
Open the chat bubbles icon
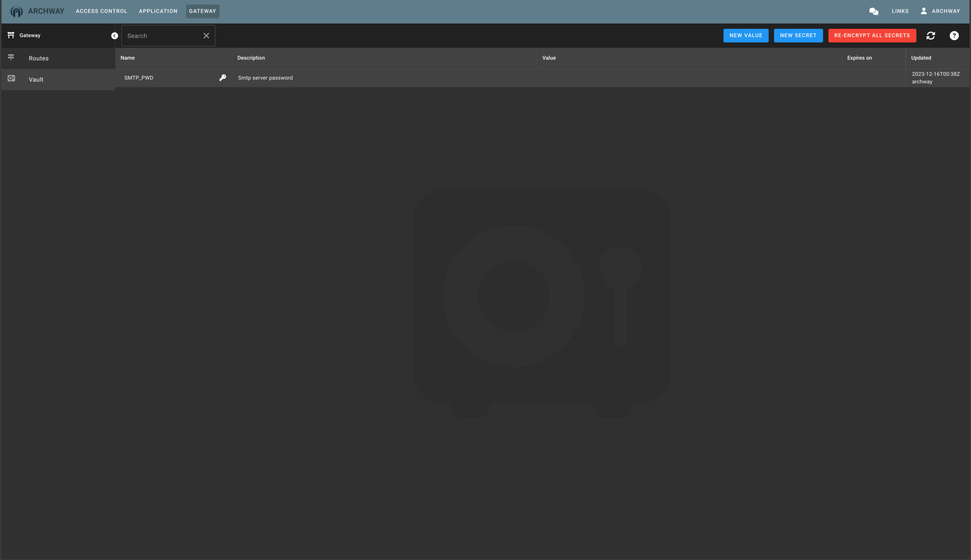(873, 11)
